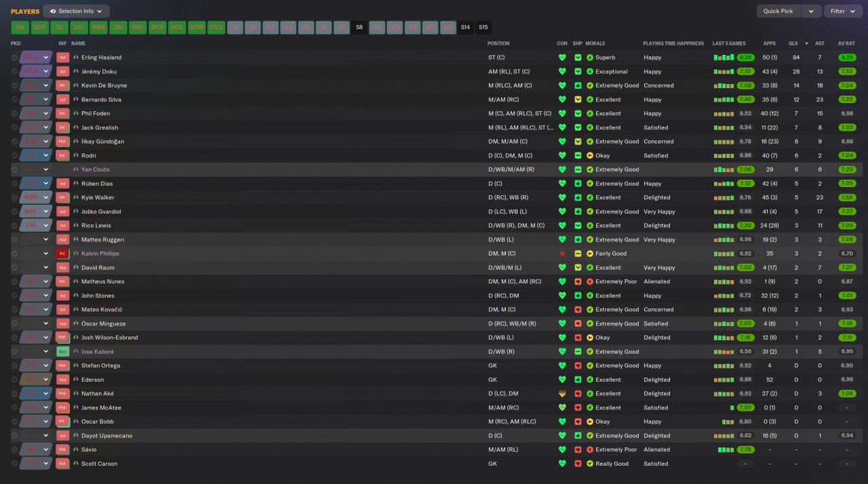Sort by the Playing Time Happiness column header

tap(673, 43)
